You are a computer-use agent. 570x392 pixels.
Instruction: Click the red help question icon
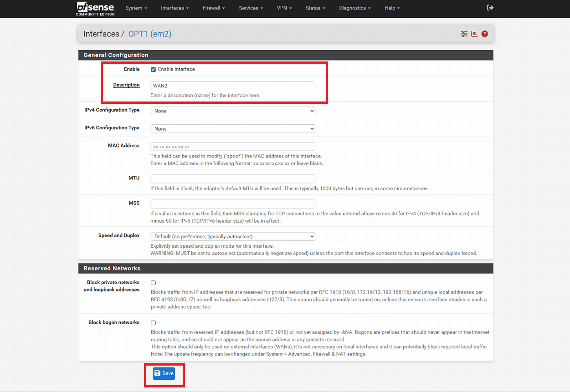click(x=484, y=34)
